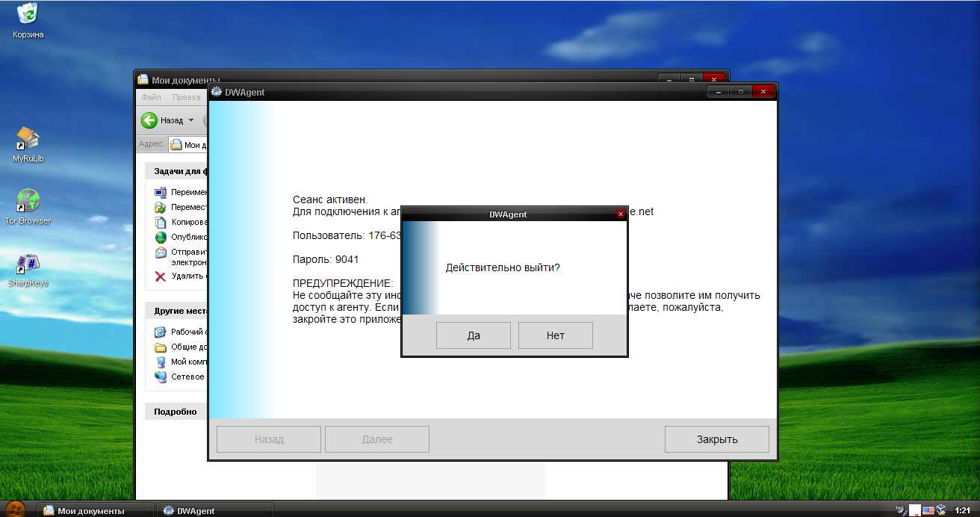980x517 pixels.
Task: Switch to DWAgent taskbar button
Action: [215, 510]
